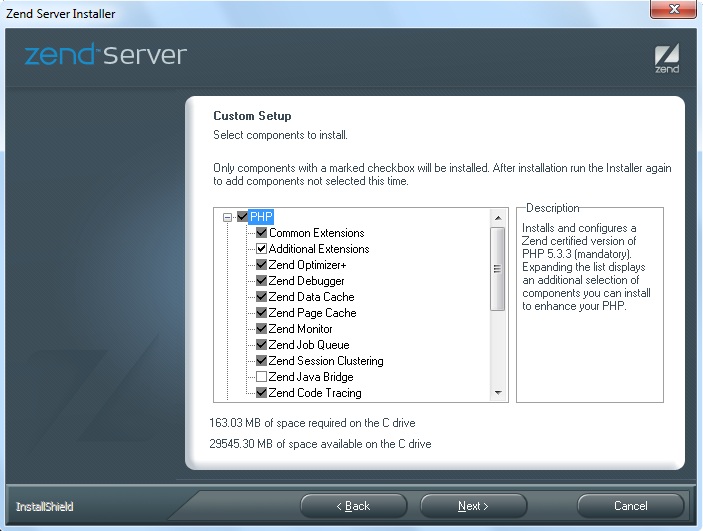This screenshot has height=531, width=703.
Task: Select the Zend Job Queue label
Action: click(x=309, y=345)
